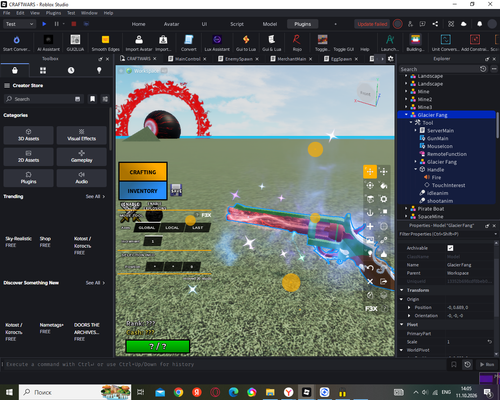Open the Rojo plugin
The height and width of the screenshot is (400, 500).
click(297, 43)
